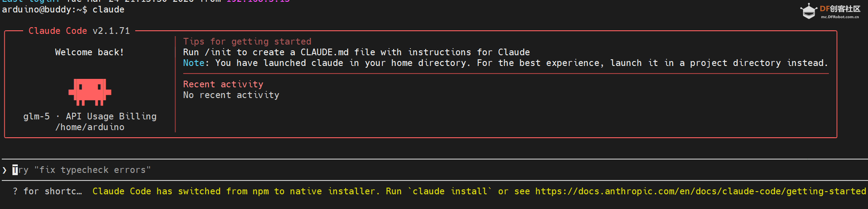The width and height of the screenshot is (868, 209).
Task: Click the "arduino@buddy:~$ claude" command line
Action: coord(63,9)
